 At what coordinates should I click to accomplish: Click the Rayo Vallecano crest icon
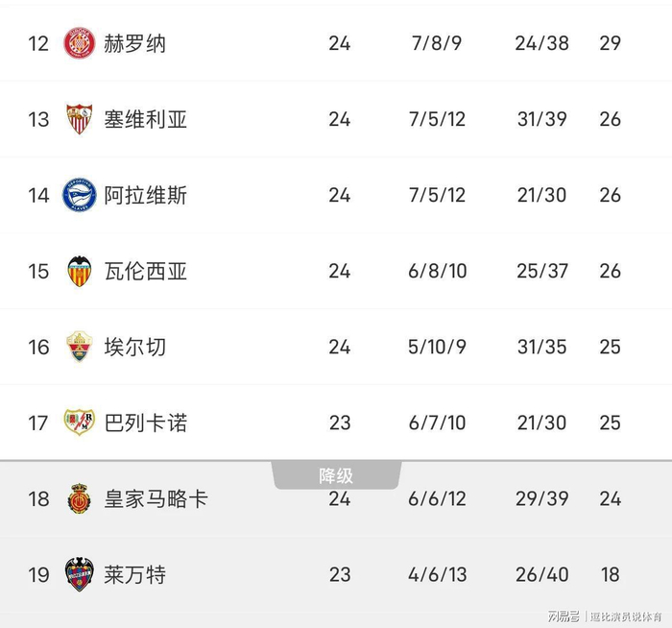pyautogui.click(x=80, y=423)
